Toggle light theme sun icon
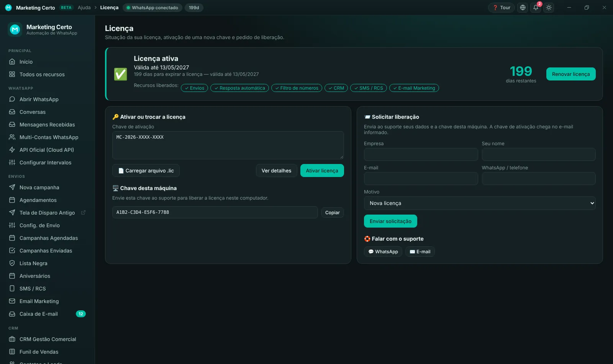The width and height of the screenshot is (613, 364). click(549, 8)
